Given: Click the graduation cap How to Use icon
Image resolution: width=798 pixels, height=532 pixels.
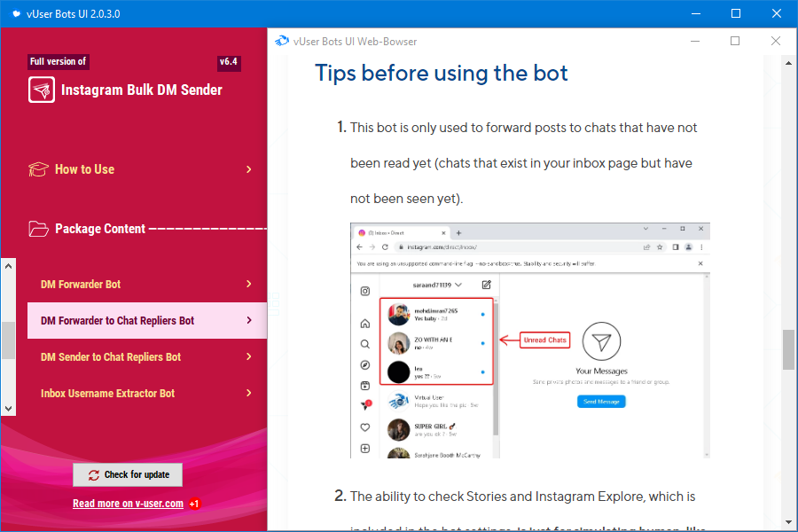Looking at the screenshot, I should pos(38,169).
